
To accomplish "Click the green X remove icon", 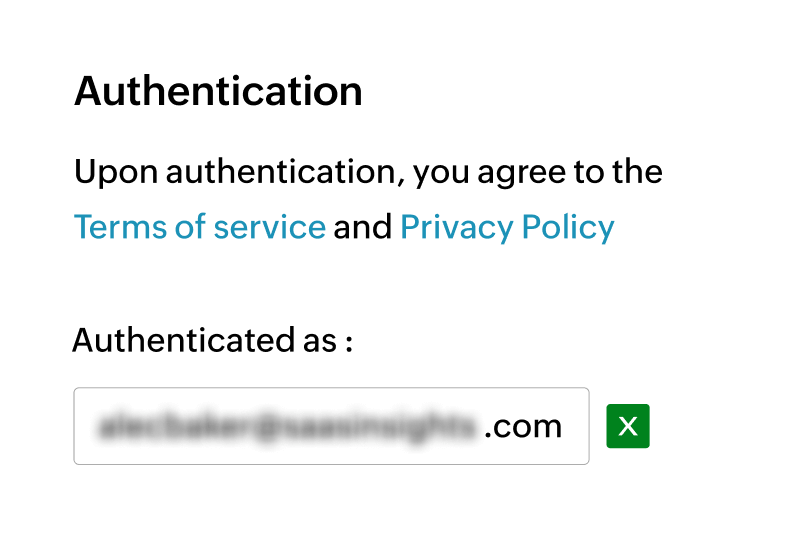I will [x=628, y=426].
